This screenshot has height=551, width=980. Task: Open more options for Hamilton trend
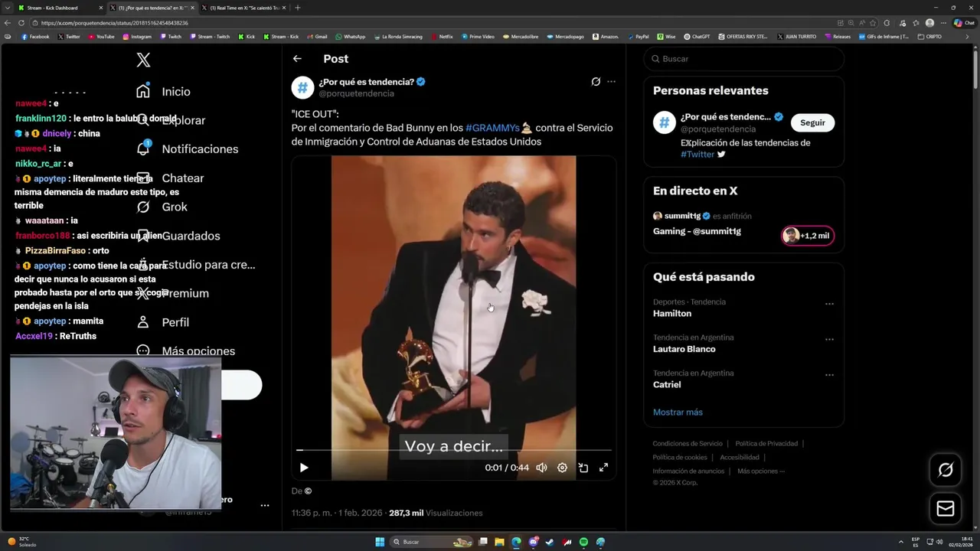coord(829,304)
